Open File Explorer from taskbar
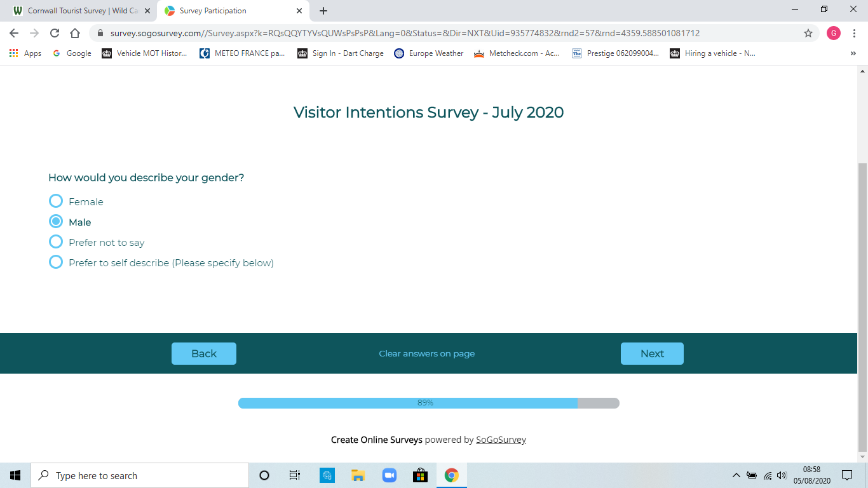The height and width of the screenshot is (488, 868). [358, 475]
